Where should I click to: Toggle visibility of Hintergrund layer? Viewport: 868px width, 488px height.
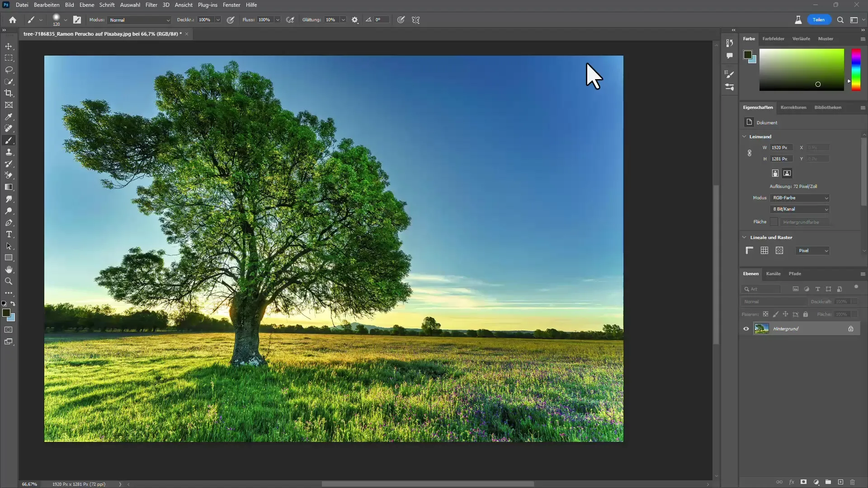tap(746, 328)
